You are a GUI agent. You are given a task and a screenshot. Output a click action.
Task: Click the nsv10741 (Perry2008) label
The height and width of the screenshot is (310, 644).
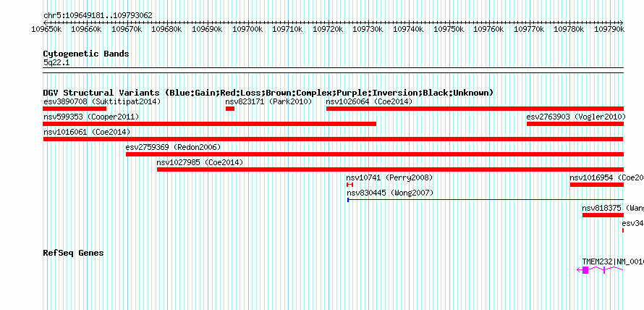point(389,178)
